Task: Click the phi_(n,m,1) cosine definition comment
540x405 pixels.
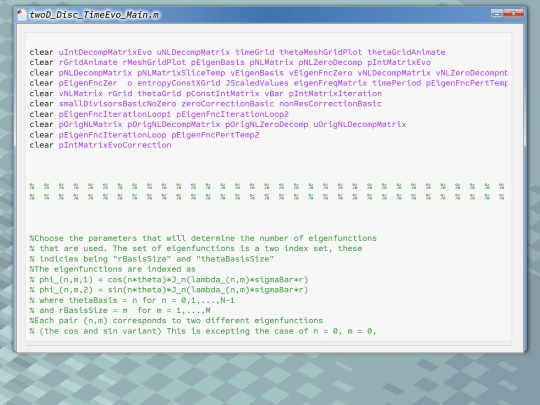Action: coord(169,279)
